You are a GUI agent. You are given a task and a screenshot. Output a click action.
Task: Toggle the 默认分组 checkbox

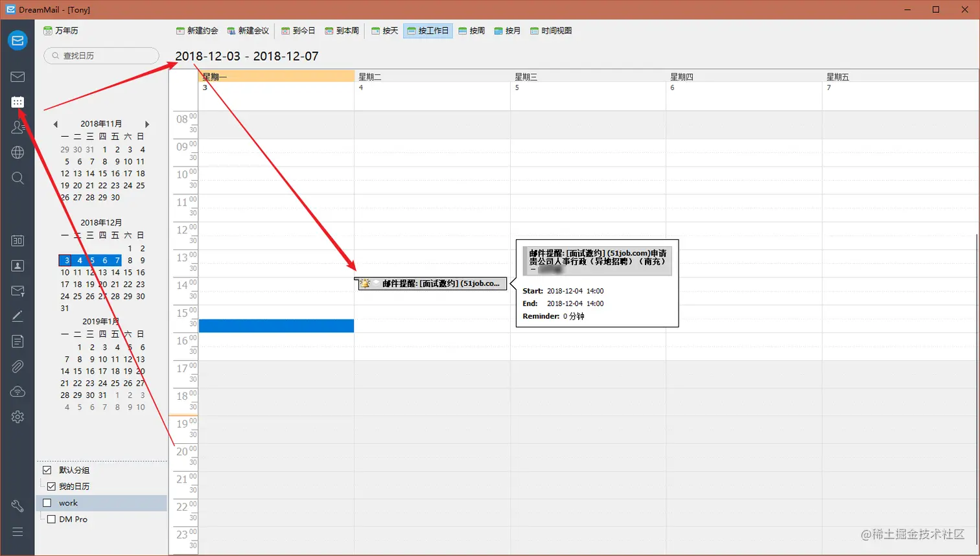coord(47,470)
